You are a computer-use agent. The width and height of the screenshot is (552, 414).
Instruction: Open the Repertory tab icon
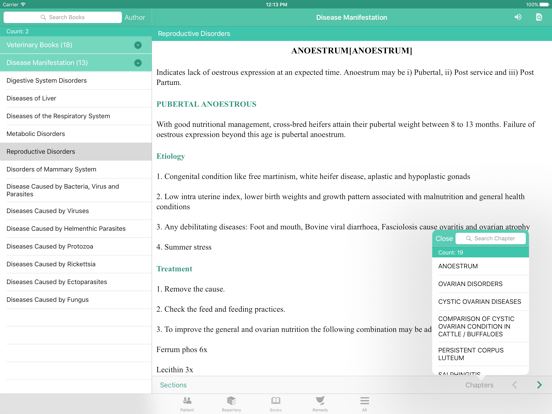point(231,403)
